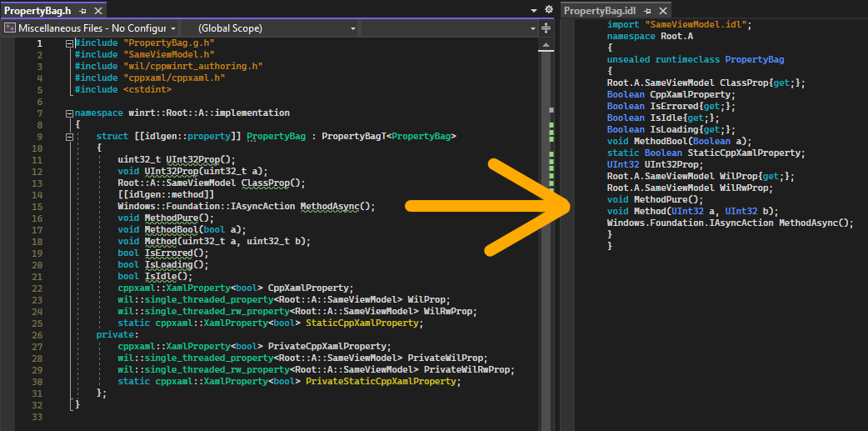Open the tab window settings gear

[549, 9]
